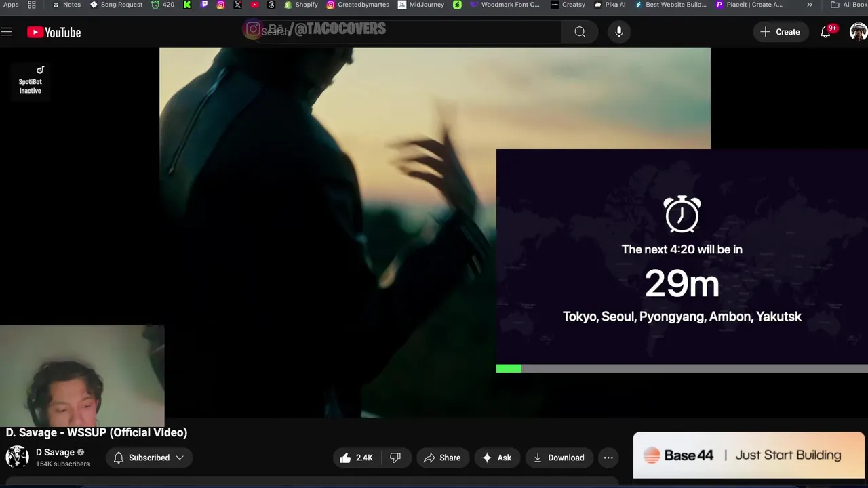The width and height of the screenshot is (868, 488).
Task: Open the notifications bell
Action: 825,32
